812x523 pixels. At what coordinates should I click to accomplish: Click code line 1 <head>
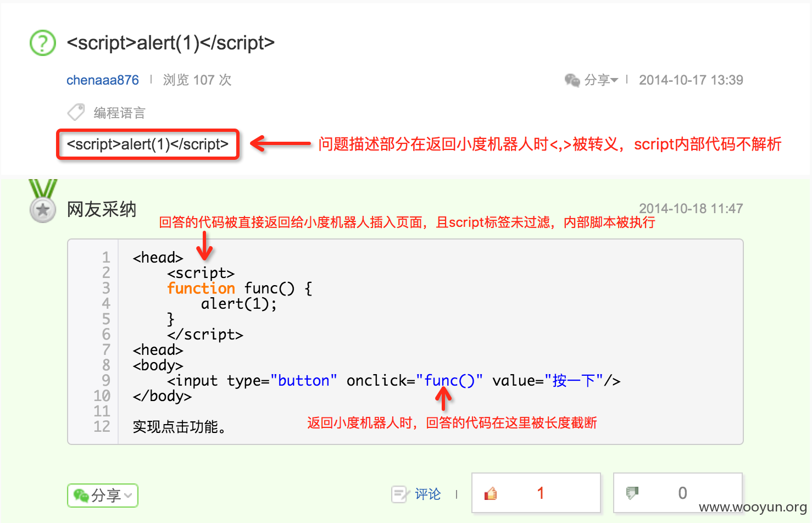pyautogui.click(x=158, y=258)
